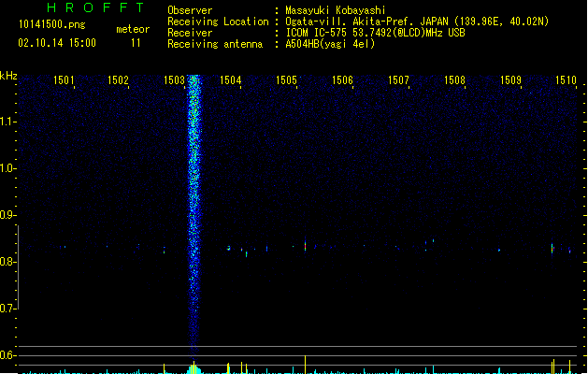Click the 0.9 kHz axis label

click(x=7, y=215)
